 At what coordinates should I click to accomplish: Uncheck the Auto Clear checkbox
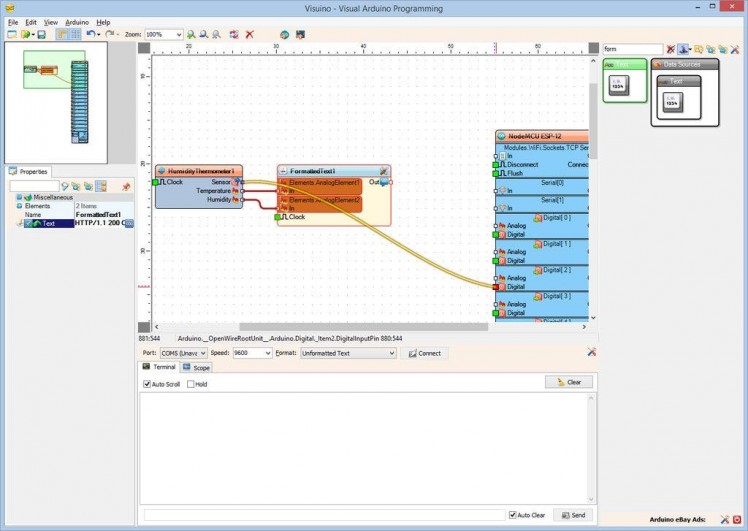(x=512, y=515)
